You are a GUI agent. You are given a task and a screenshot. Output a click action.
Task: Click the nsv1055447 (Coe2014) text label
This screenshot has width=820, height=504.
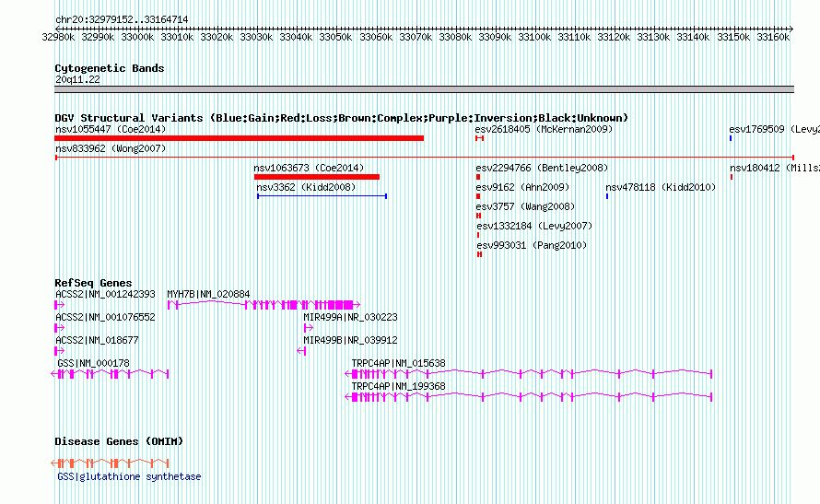click(x=111, y=129)
